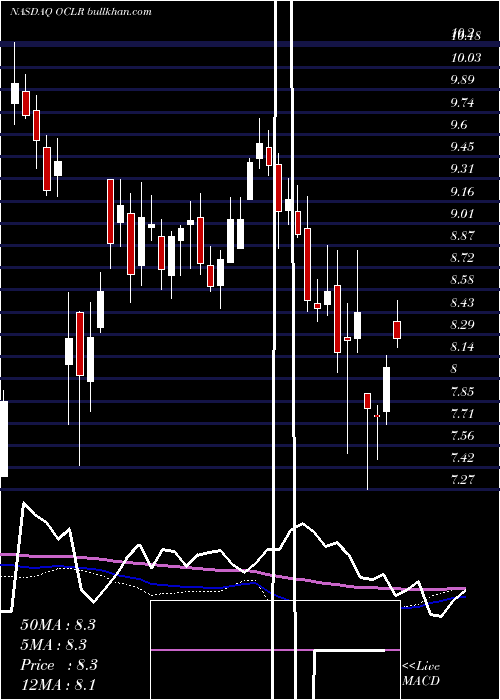
Task: Select the 7.42 price level label
Action: [462, 458]
